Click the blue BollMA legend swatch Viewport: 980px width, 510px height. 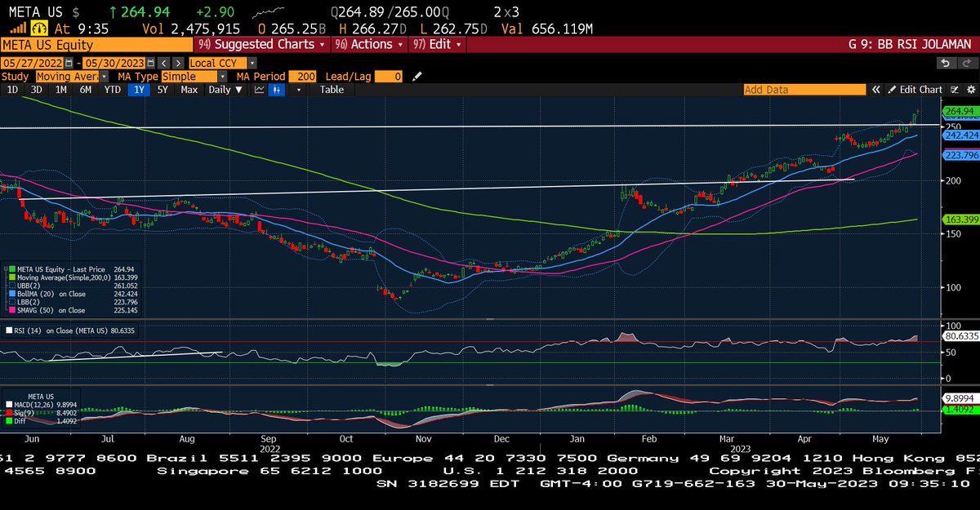(12, 294)
